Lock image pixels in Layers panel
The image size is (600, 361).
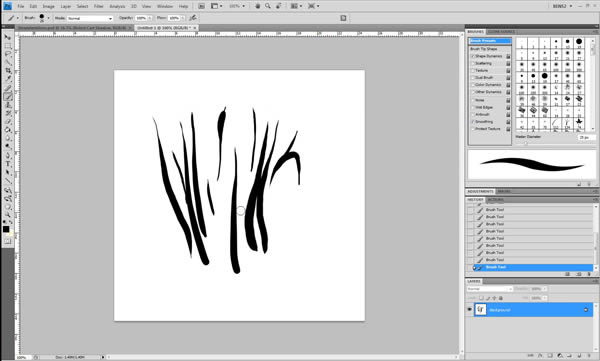pos(488,298)
